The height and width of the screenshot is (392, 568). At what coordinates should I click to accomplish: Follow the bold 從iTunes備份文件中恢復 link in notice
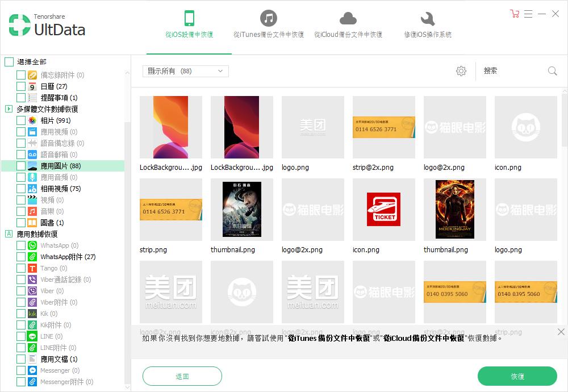[329, 339]
